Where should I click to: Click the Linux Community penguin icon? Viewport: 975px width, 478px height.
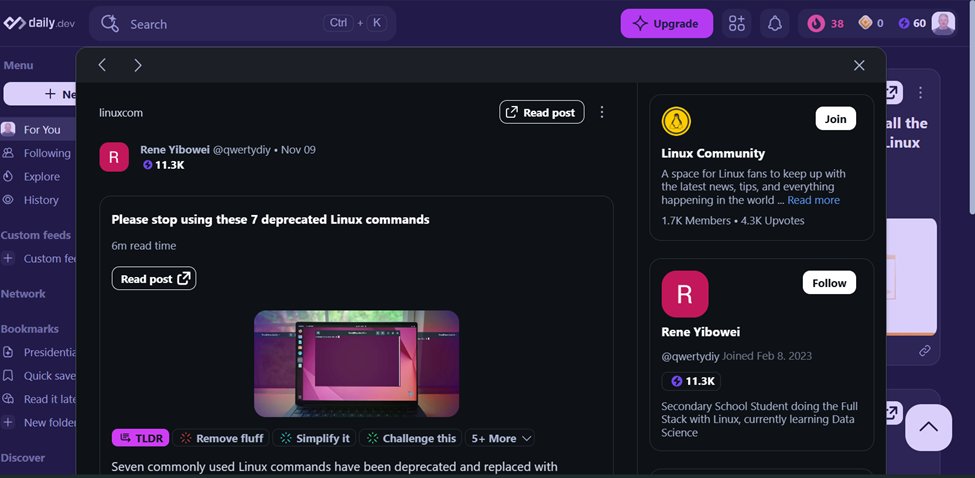pyautogui.click(x=676, y=121)
